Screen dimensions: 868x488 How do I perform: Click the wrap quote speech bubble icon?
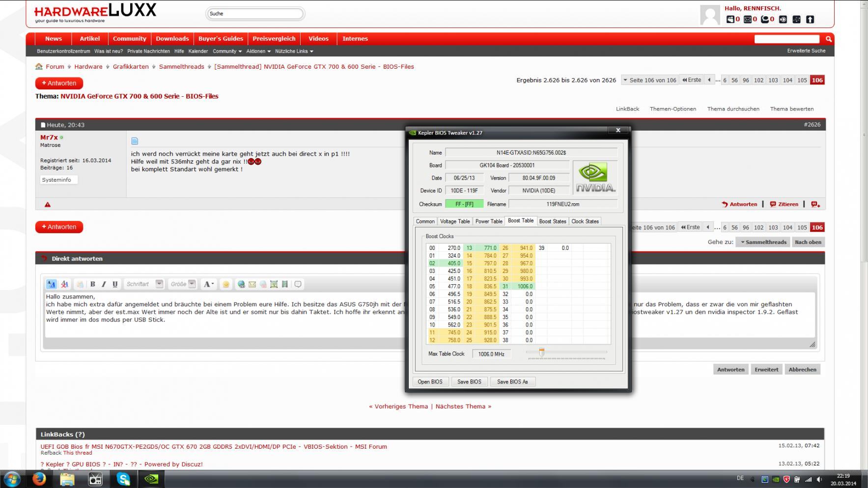298,284
